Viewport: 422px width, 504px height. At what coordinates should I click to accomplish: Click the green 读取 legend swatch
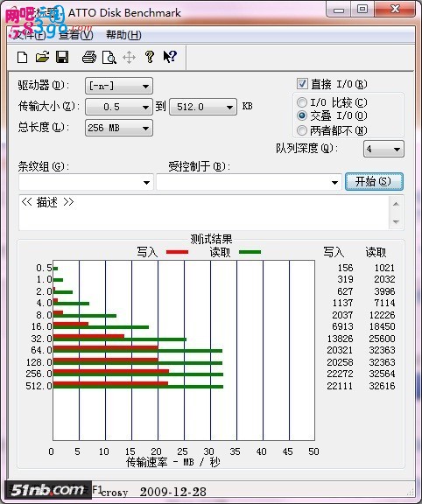250,252
